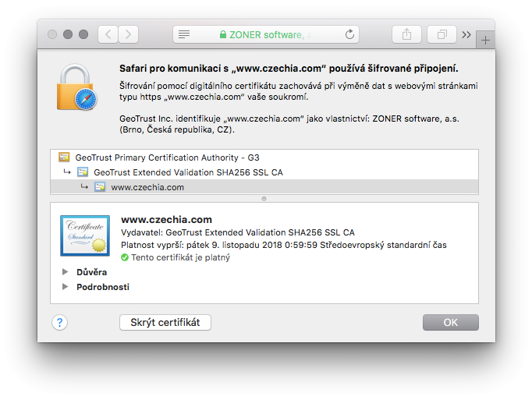Click the GeoTrust Inc. identifikuje ownership sentence

[x=289, y=124]
